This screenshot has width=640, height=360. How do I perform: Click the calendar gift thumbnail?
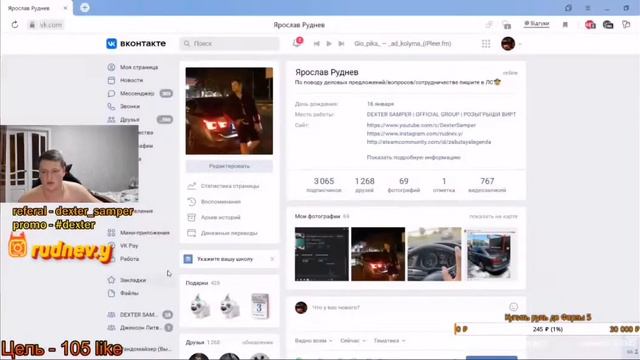point(260,306)
